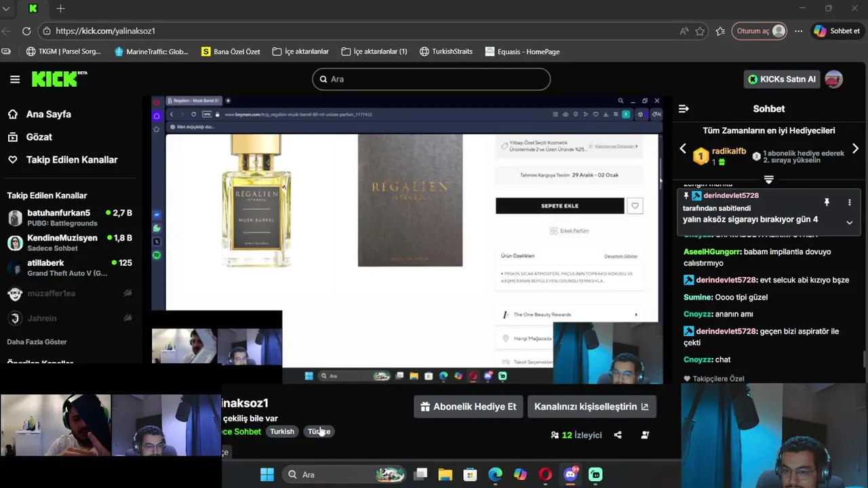The height and width of the screenshot is (488, 868).
Task: Open Task View from taskbar
Action: click(x=420, y=474)
